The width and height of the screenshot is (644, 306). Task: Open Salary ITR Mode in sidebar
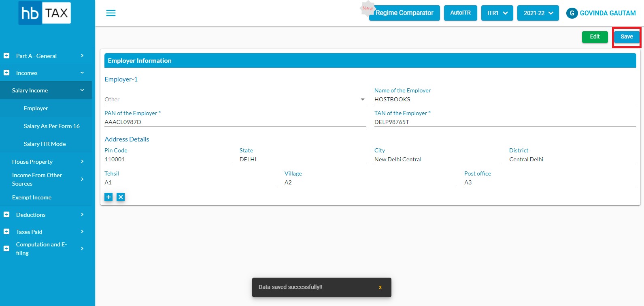(x=45, y=144)
